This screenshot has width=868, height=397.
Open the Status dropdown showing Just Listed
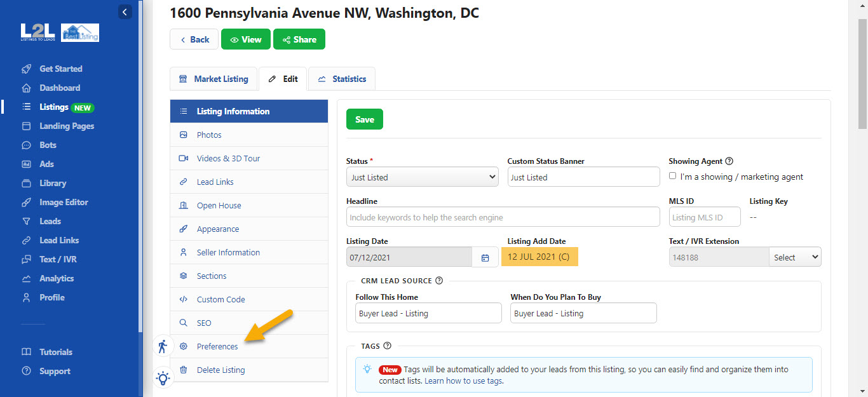click(422, 177)
